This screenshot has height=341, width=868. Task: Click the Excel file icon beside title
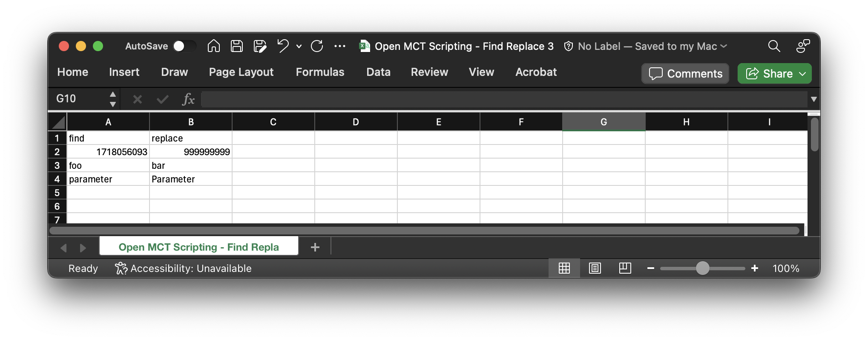365,46
